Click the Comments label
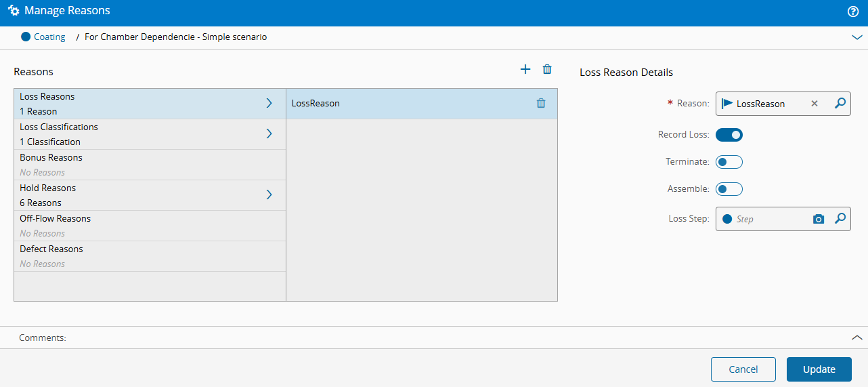 [43, 338]
